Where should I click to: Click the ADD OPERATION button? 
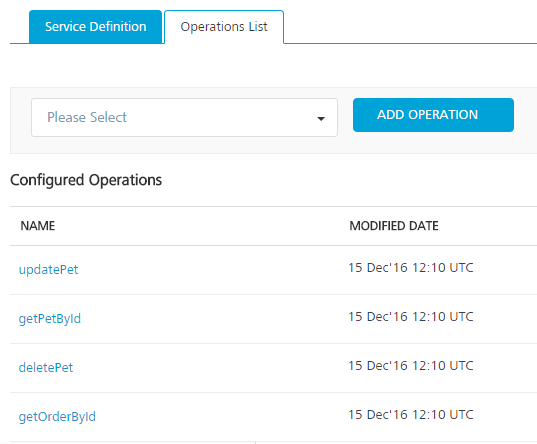pyautogui.click(x=433, y=115)
